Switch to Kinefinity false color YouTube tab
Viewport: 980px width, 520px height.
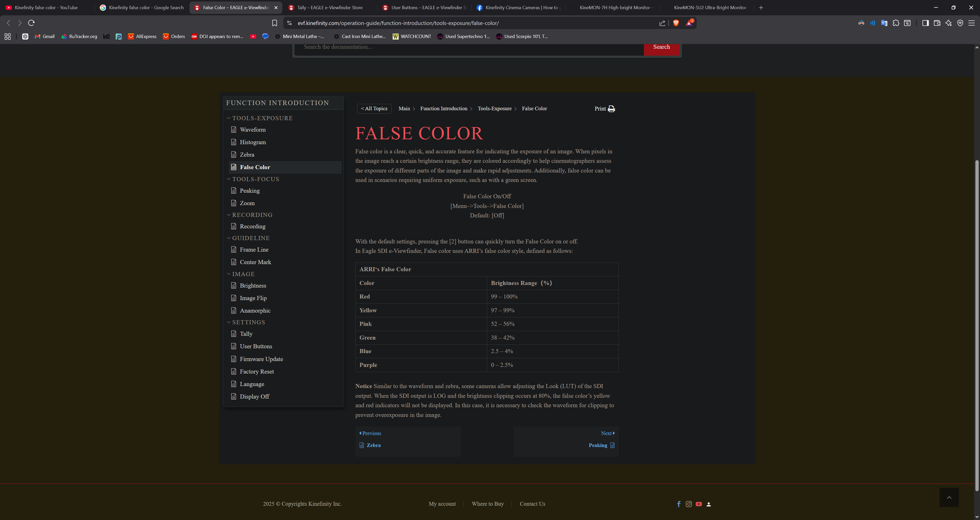[x=46, y=8]
